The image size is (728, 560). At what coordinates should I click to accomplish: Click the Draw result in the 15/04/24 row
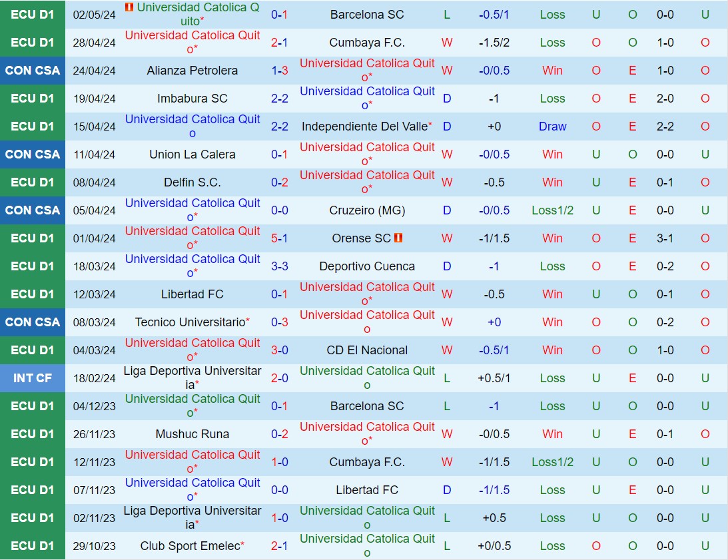pyautogui.click(x=553, y=127)
